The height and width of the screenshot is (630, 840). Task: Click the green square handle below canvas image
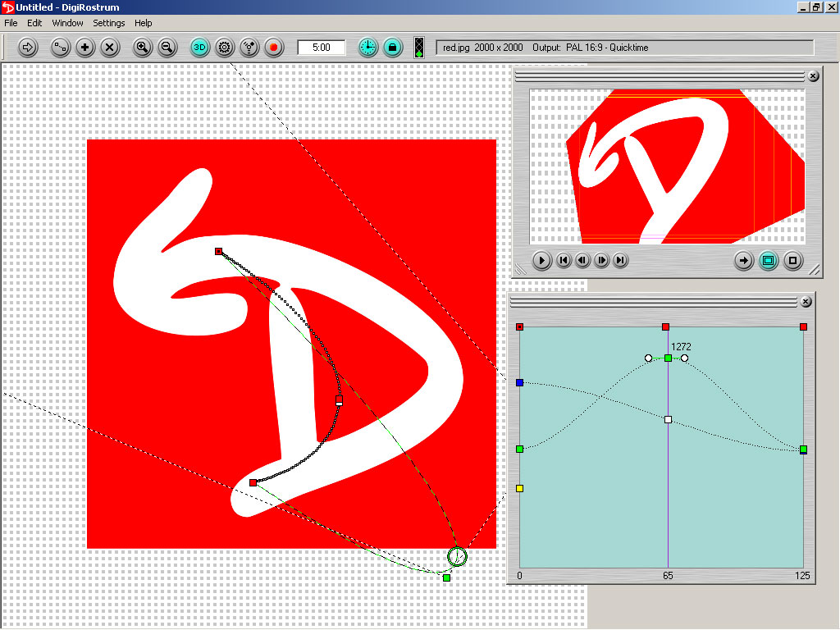[447, 577]
